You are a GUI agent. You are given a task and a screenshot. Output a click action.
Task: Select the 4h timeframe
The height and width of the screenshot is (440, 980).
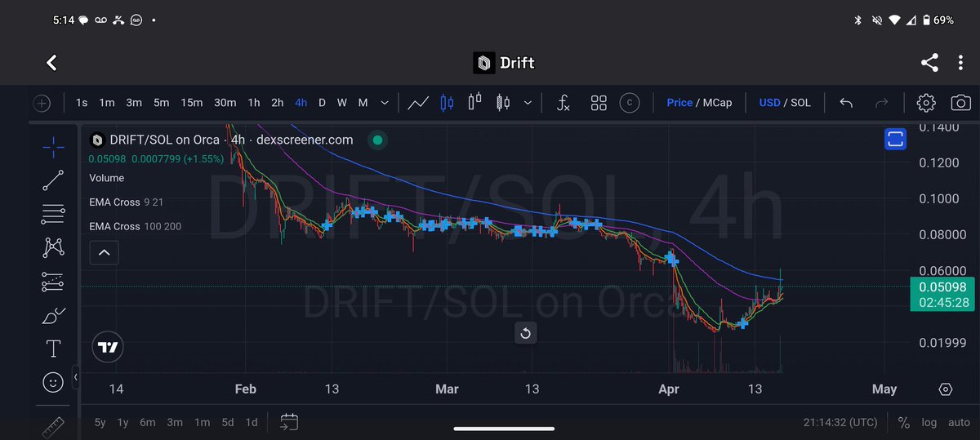point(301,103)
